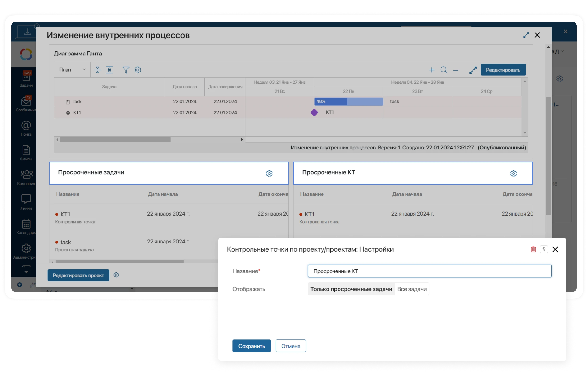Image resolution: width=588 pixels, height=376 pixels.
Task: Open settings gear of Просроченные задачи widget
Action: point(269,174)
